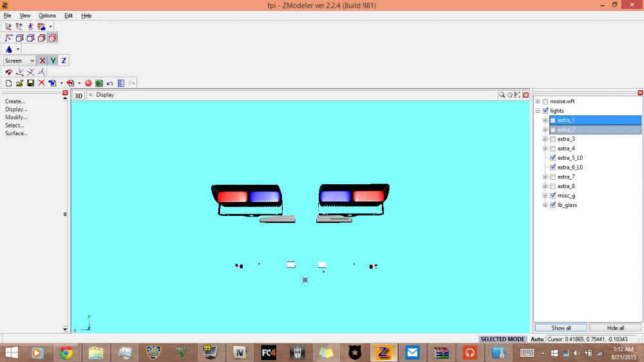
Task: Expand the lb_glass tree node
Action: pos(545,205)
